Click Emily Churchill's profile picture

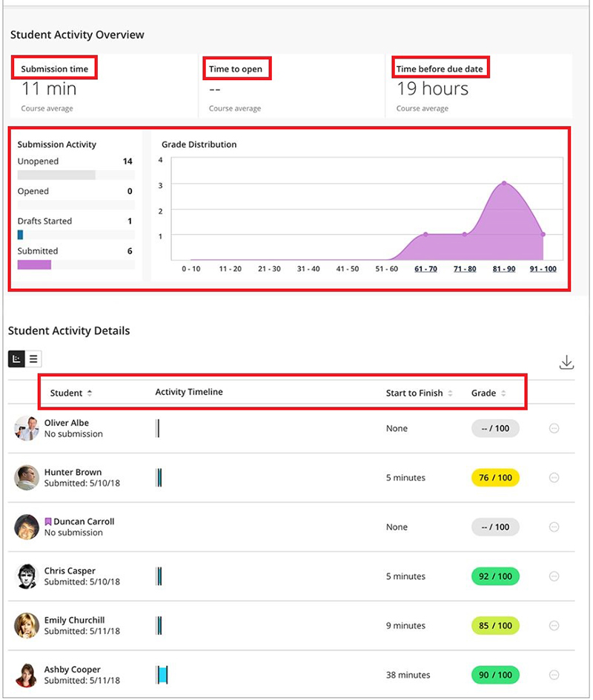pos(27,625)
